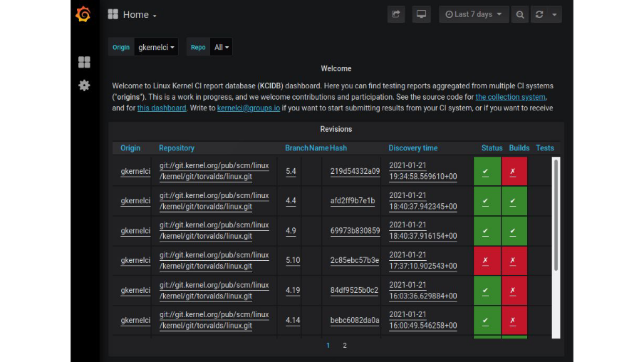Click red Builds cross for hash 84df9525b0c2
Screen dimensions: 644x362
click(514, 291)
